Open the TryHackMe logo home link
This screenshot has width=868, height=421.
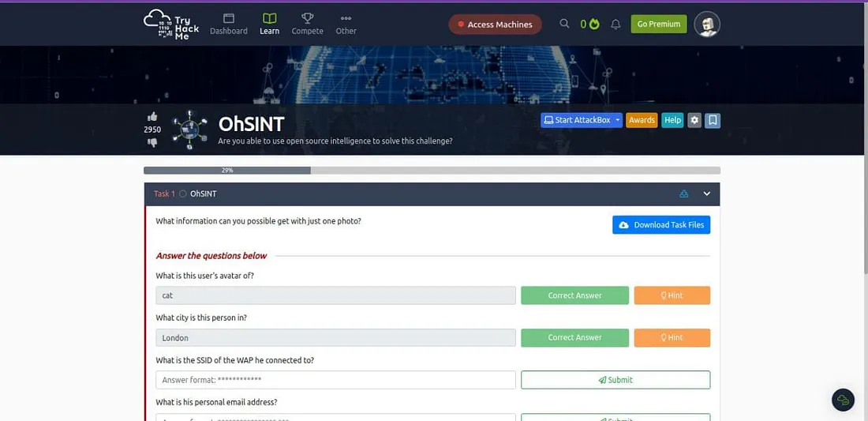(x=171, y=24)
